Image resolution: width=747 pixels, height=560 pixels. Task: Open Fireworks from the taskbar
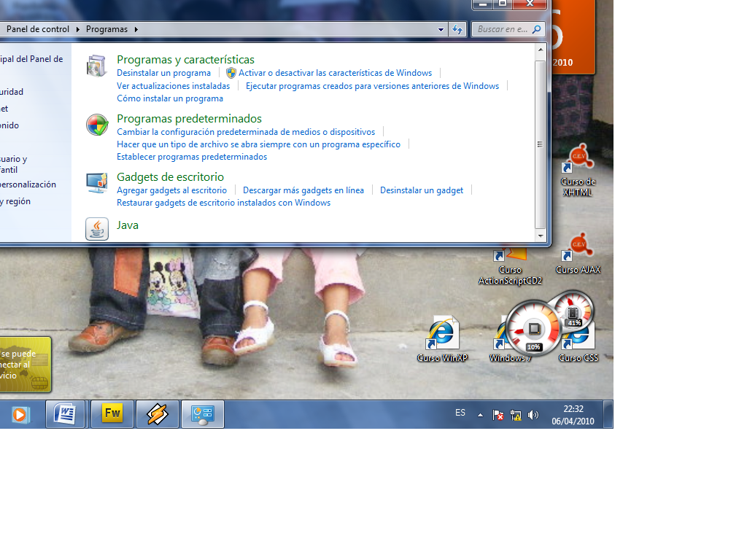point(111,414)
